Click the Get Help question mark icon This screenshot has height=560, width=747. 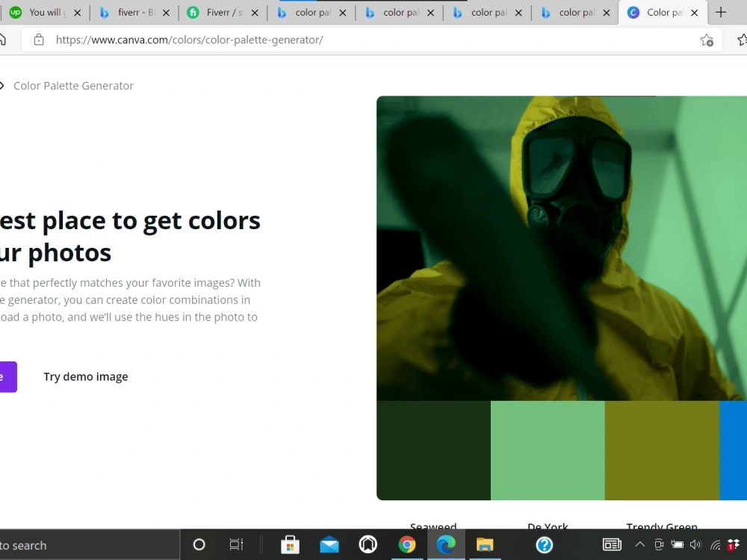[x=544, y=545]
